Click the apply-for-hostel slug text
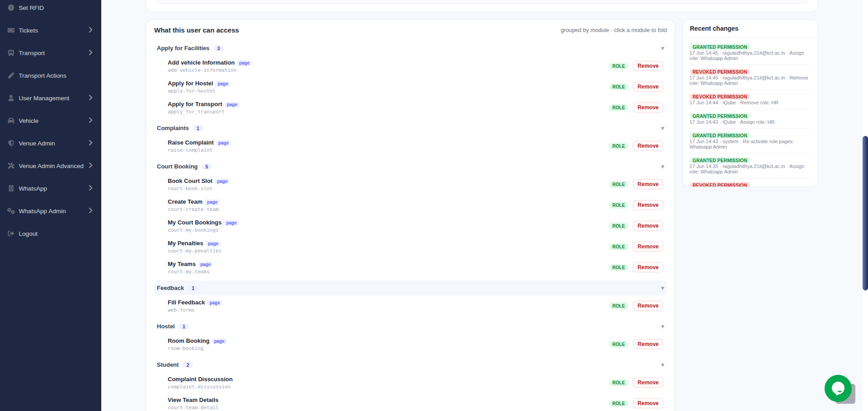Image resolution: width=868 pixels, height=411 pixels. pyautogui.click(x=191, y=91)
